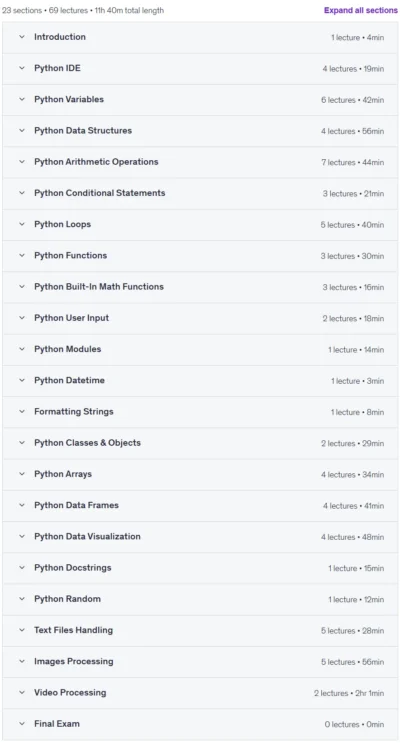The height and width of the screenshot is (743, 400).
Task: Open the Python Data Visualization title
Action: click(87, 536)
